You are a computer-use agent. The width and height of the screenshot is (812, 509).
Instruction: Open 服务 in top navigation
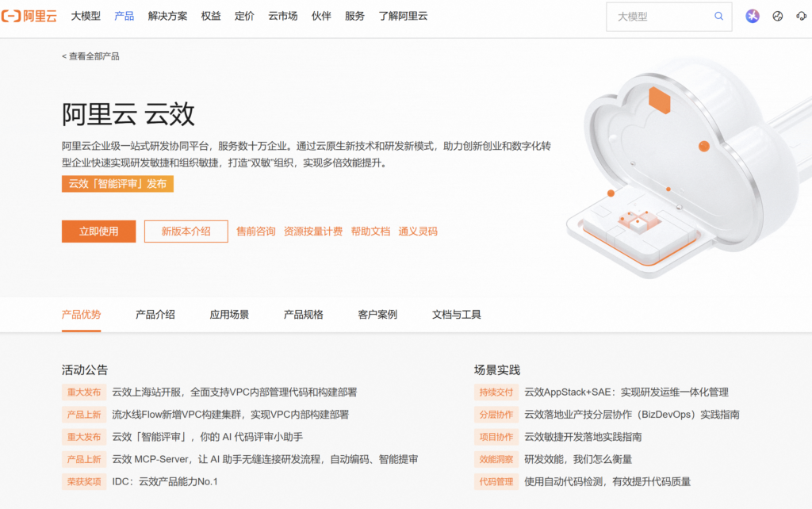click(354, 16)
